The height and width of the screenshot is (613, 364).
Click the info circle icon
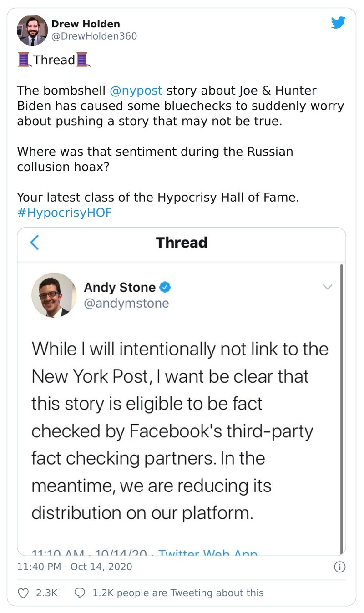(x=339, y=567)
